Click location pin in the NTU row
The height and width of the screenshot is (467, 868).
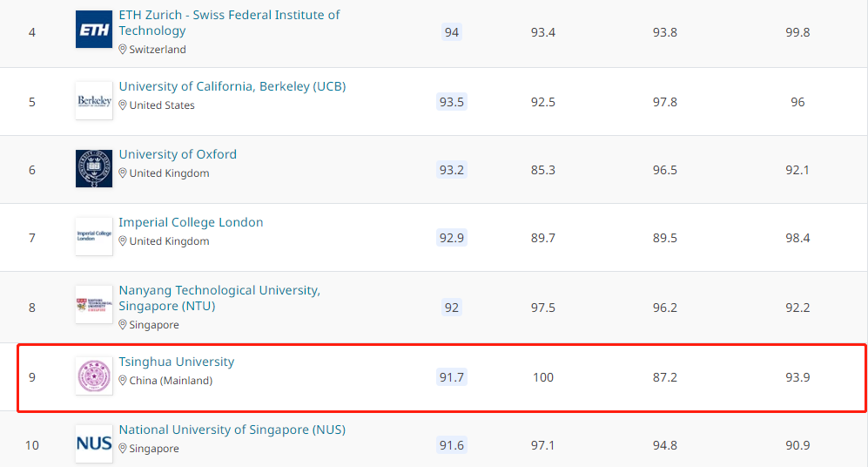coord(123,325)
